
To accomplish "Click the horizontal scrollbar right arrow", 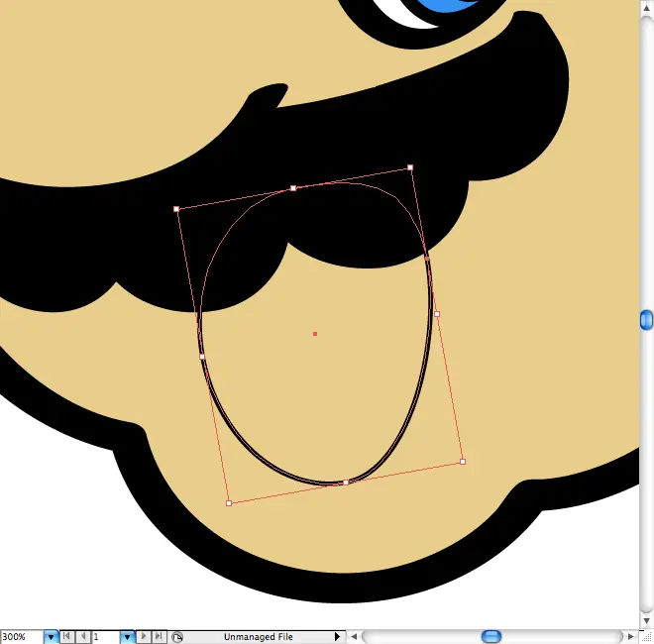I will click(630, 637).
